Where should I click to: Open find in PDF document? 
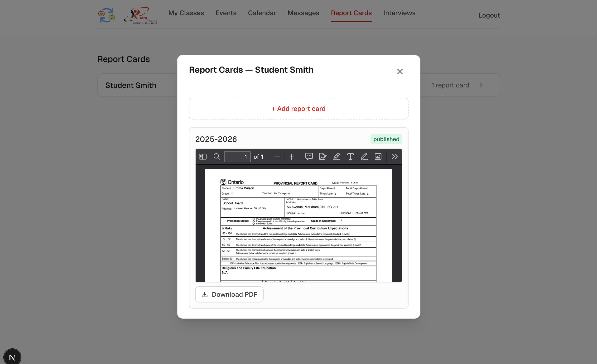(217, 157)
